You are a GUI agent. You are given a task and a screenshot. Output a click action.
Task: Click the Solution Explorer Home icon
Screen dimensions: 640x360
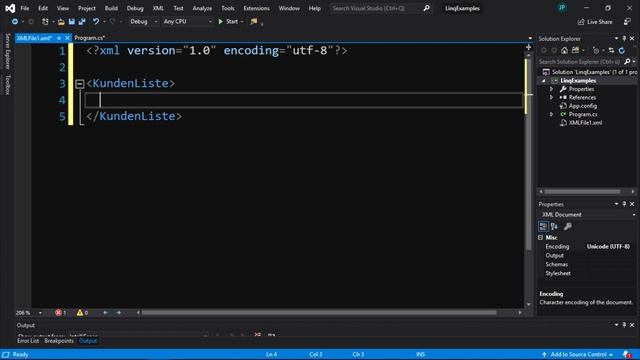pos(564,50)
